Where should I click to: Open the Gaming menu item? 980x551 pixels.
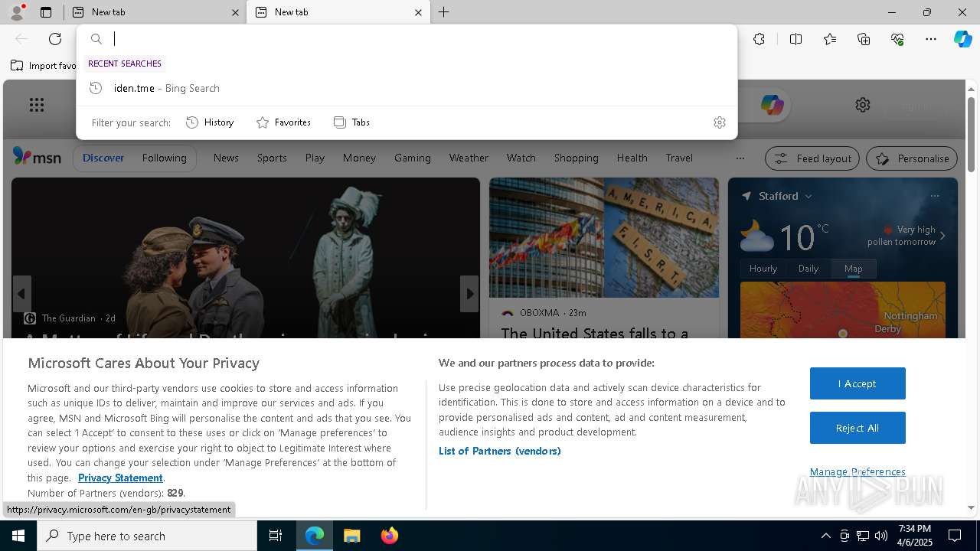413,158
